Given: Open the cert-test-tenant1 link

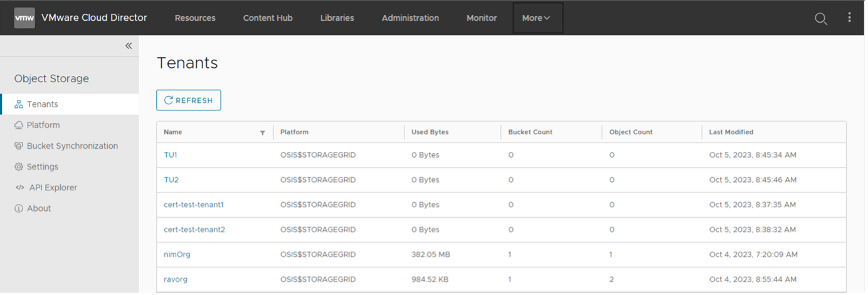Looking at the screenshot, I should (194, 205).
